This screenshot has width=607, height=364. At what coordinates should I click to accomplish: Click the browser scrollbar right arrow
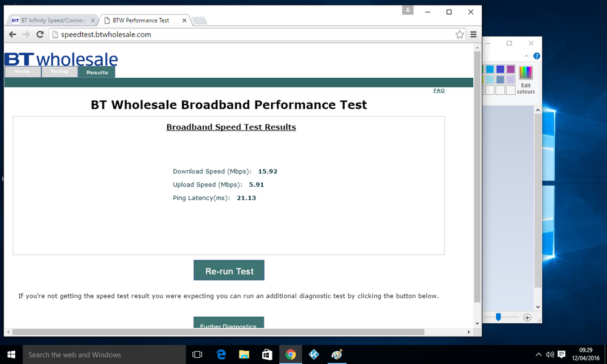pyautogui.click(x=468, y=332)
